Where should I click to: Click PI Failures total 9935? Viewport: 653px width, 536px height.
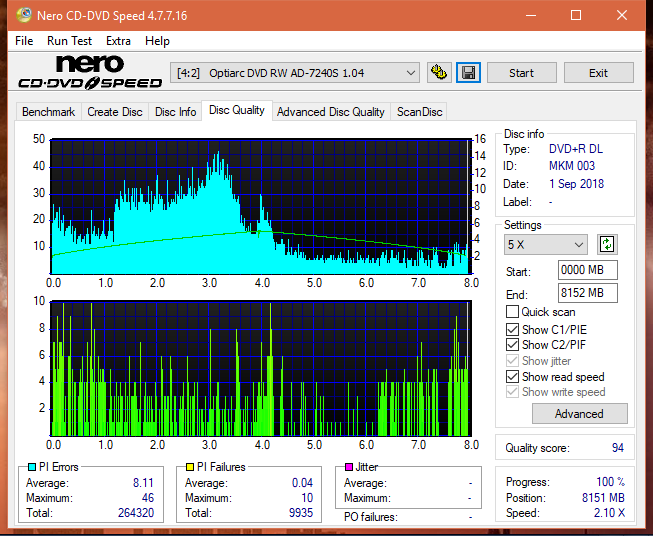(x=301, y=512)
